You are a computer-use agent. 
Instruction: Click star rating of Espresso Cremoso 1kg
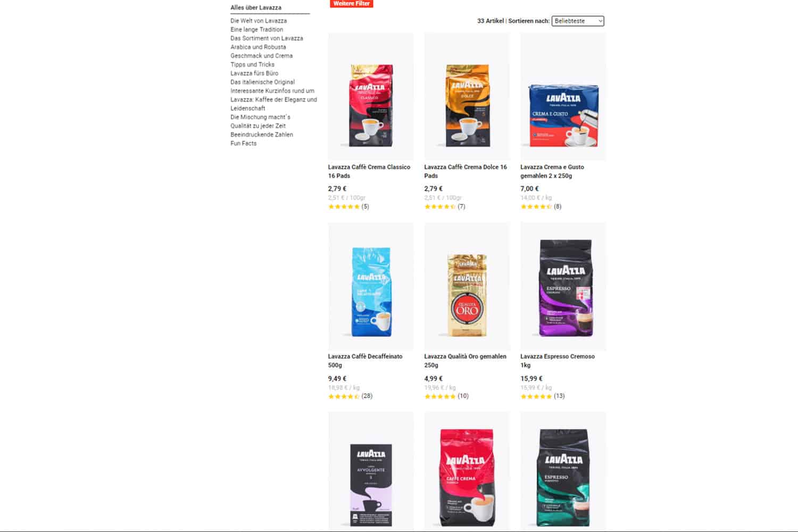click(x=536, y=396)
